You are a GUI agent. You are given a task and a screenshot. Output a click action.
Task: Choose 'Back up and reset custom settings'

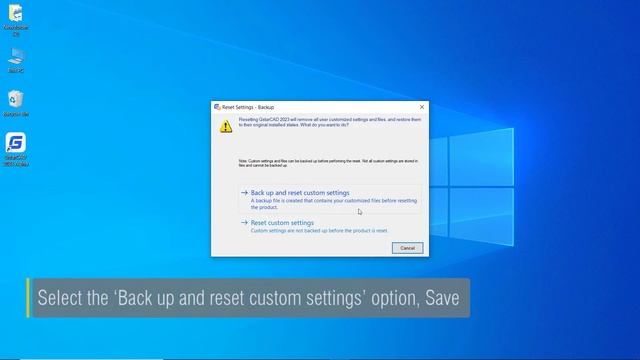tap(330, 199)
